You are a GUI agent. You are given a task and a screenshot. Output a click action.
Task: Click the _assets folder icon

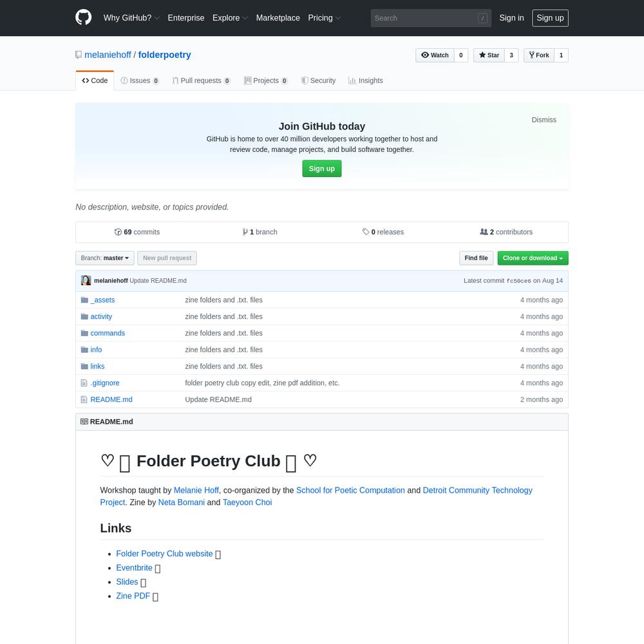click(x=84, y=300)
